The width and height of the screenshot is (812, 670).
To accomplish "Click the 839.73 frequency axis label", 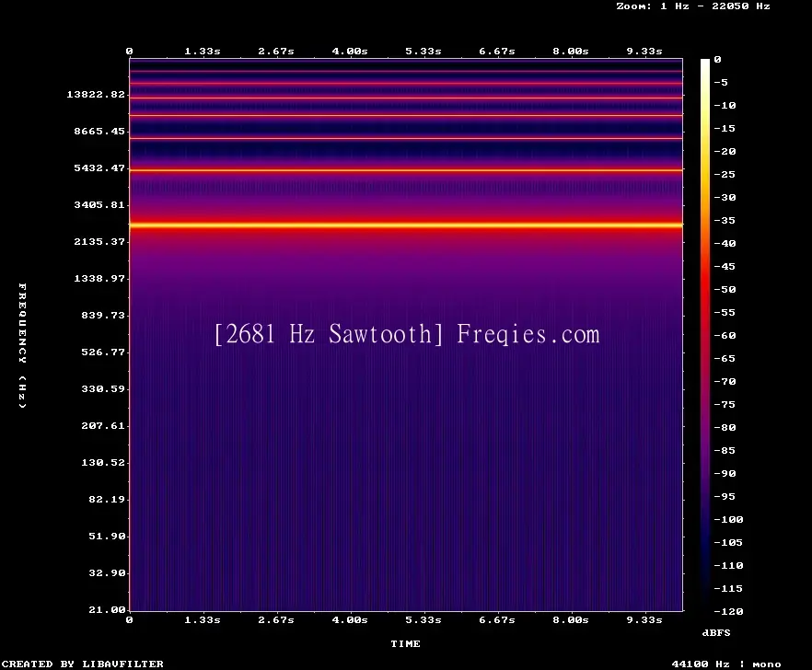I will click(x=103, y=315).
